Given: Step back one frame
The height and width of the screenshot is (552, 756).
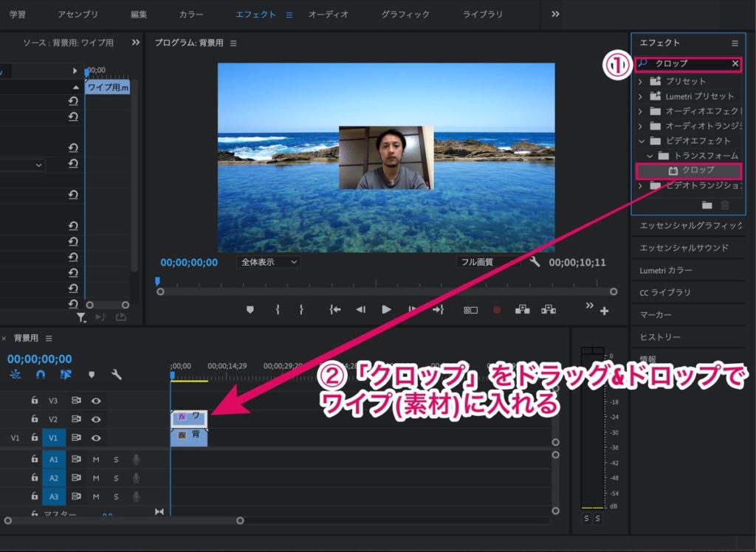Looking at the screenshot, I should (360, 310).
